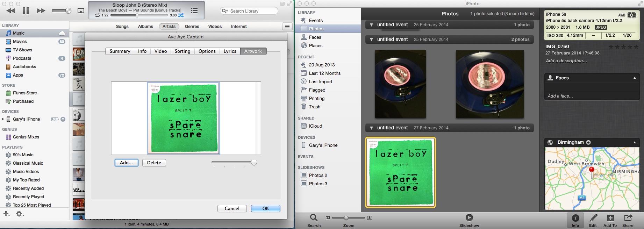Toggle the repeat icon in iTunes display
Viewport: 644px width, 229px height.
tap(98, 15)
